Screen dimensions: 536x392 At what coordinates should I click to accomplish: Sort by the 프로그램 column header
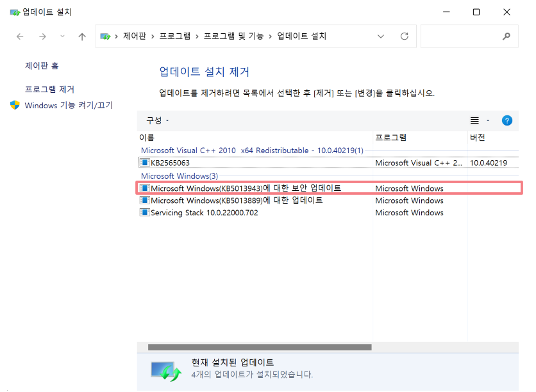(x=420, y=138)
